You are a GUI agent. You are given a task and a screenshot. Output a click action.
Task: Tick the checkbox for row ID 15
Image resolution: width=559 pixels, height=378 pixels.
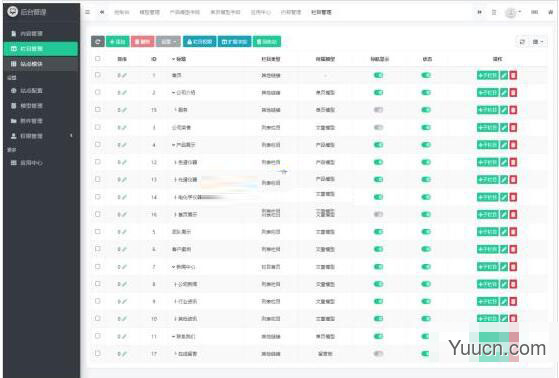point(98,109)
